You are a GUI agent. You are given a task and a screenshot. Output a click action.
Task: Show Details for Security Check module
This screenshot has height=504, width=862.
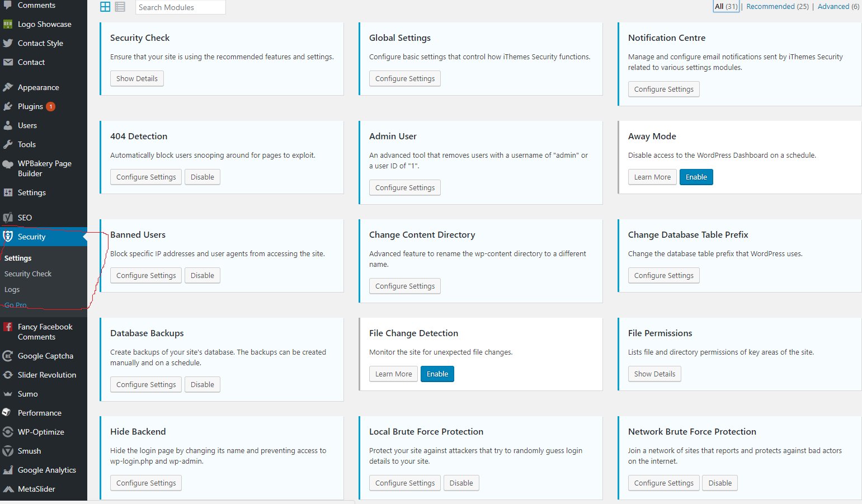click(137, 79)
